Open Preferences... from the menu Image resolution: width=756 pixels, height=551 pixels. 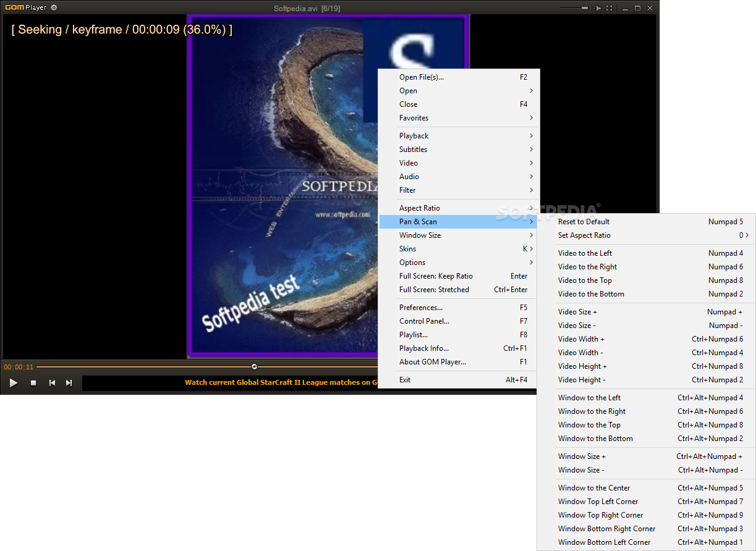pos(459,308)
